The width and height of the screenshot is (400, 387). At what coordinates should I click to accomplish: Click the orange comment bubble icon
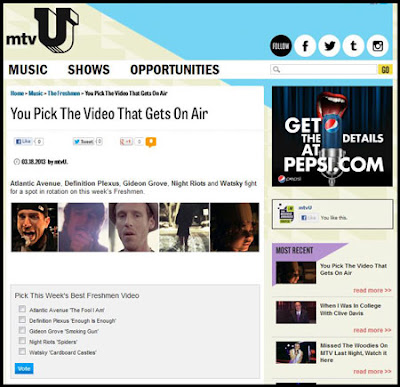point(151,142)
